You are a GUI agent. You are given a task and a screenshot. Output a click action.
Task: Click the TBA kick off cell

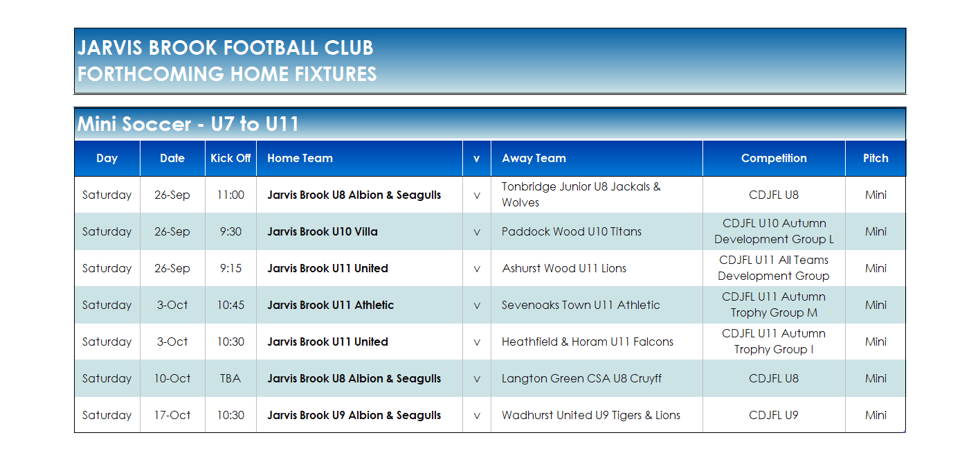pyautogui.click(x=230, y=378)
